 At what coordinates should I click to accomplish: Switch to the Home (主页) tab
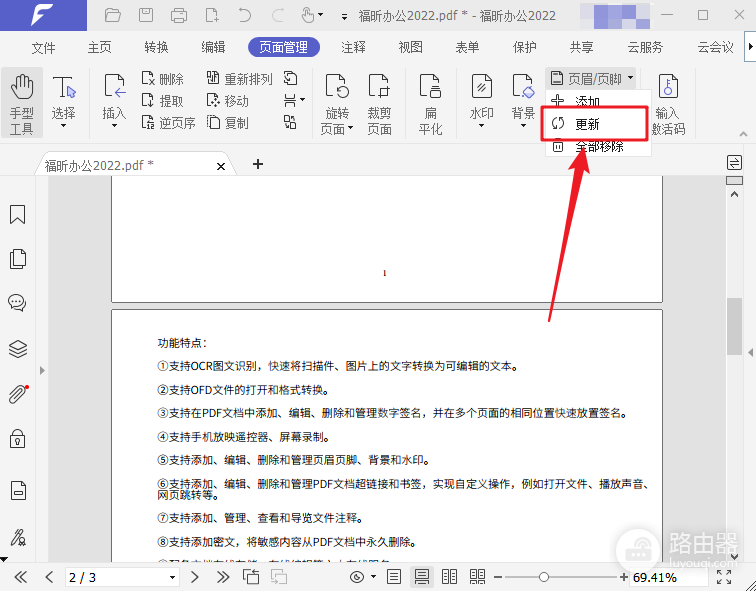[100, 47]
